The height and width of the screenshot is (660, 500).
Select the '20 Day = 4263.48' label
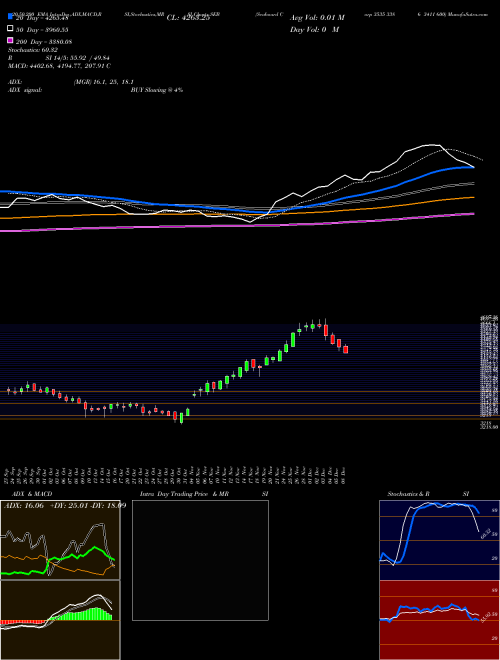coord(42,18)
